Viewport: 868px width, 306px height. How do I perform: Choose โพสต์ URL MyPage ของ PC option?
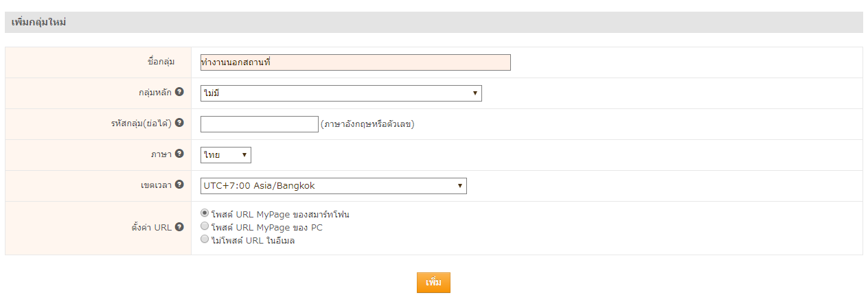point(204,226)
